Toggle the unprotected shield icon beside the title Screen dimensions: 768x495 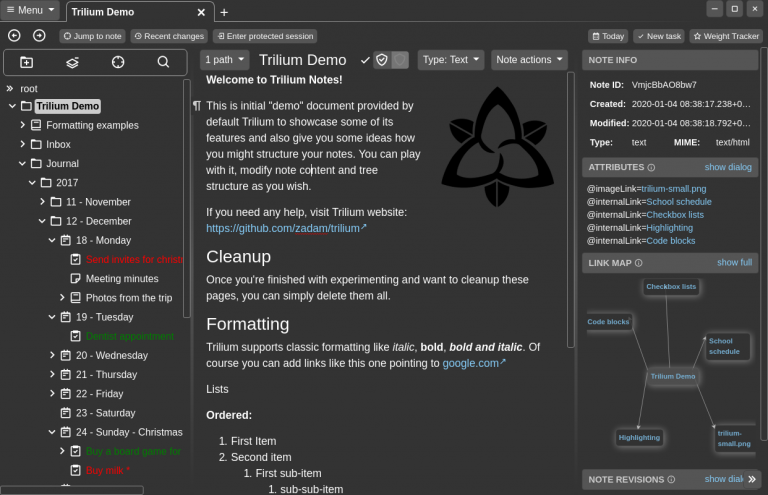pyautogui.click(x=400, y=60)
